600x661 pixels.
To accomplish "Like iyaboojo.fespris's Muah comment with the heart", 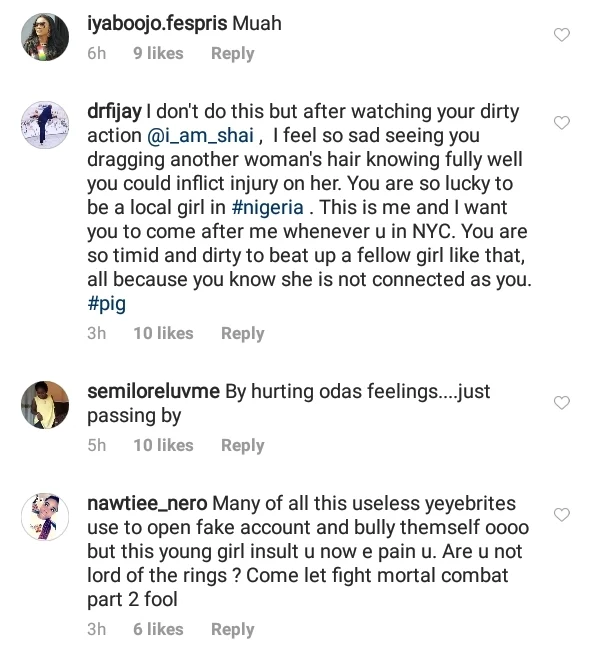I will click(562, 35).
